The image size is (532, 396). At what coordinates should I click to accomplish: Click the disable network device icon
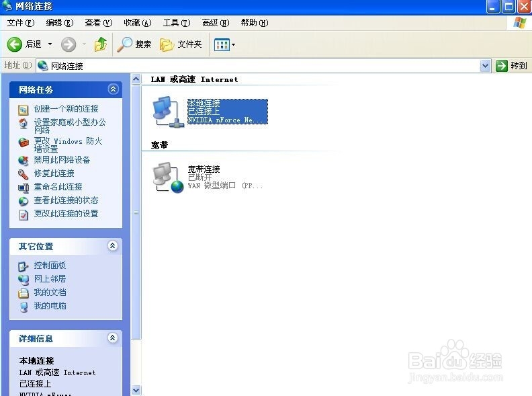click(23, 161)
